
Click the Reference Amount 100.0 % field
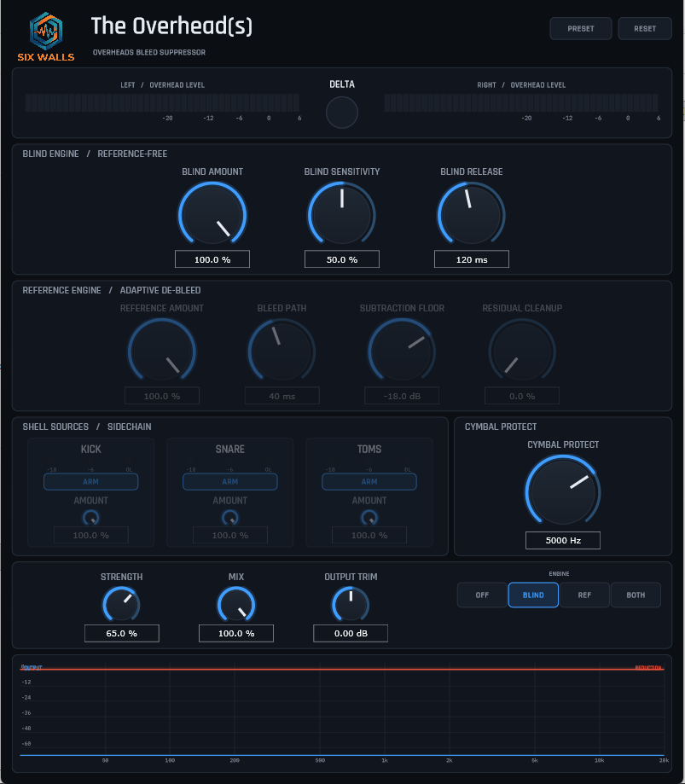pyautogui.click(x=162, y=396)
